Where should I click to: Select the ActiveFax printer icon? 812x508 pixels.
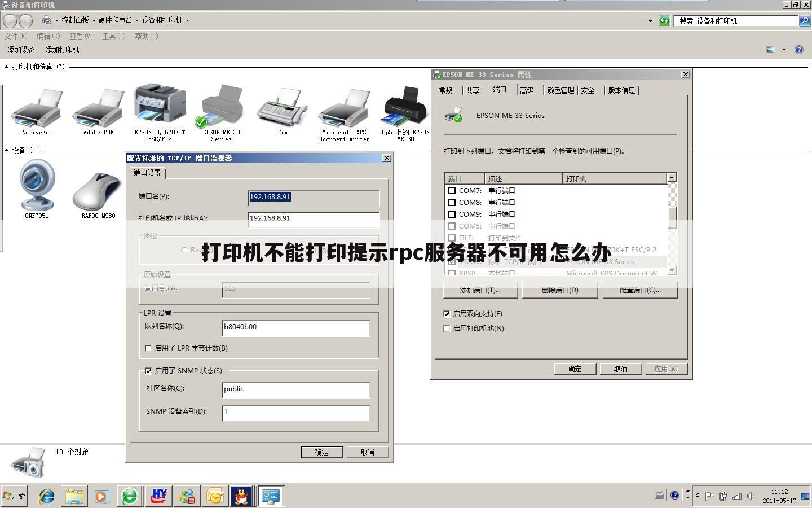pyautogui.click(x=36, y=107)
